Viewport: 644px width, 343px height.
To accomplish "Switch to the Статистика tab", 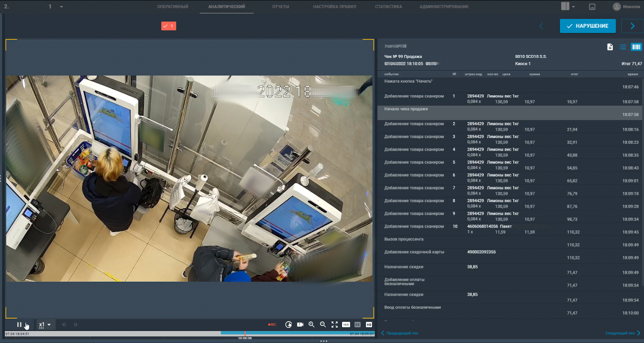I will coord(388,6).
